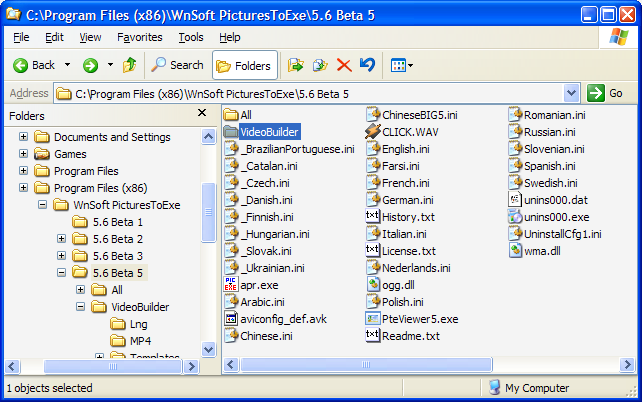
Task: Select English.ini file icon
Action: coord(373,149)
